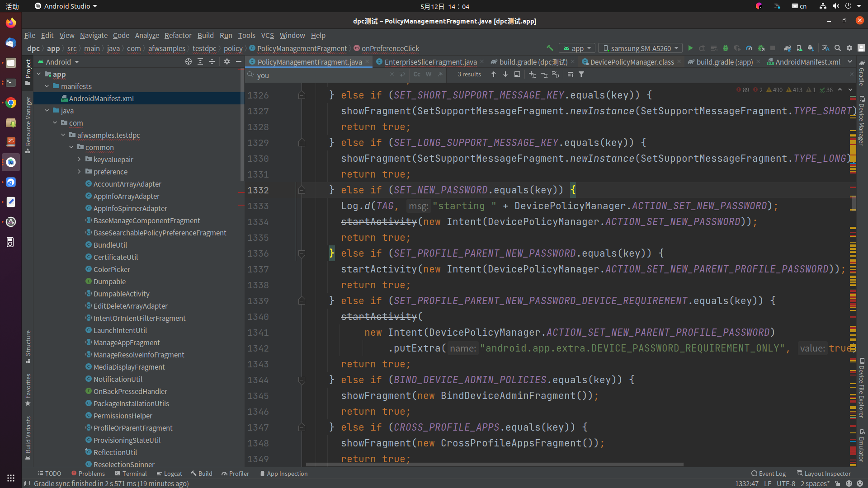The image size is (868, 488).
Task: Sync project with Gradle files icon
Action: pyautogui.click(x=788, y=48)
